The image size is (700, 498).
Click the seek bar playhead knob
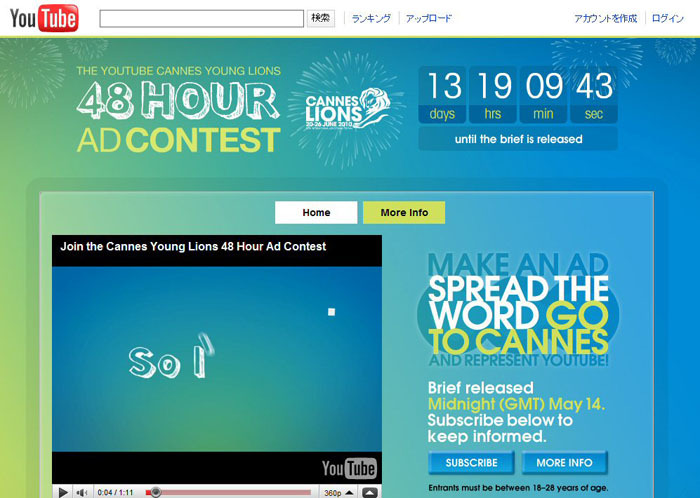[x=155, y=492]
